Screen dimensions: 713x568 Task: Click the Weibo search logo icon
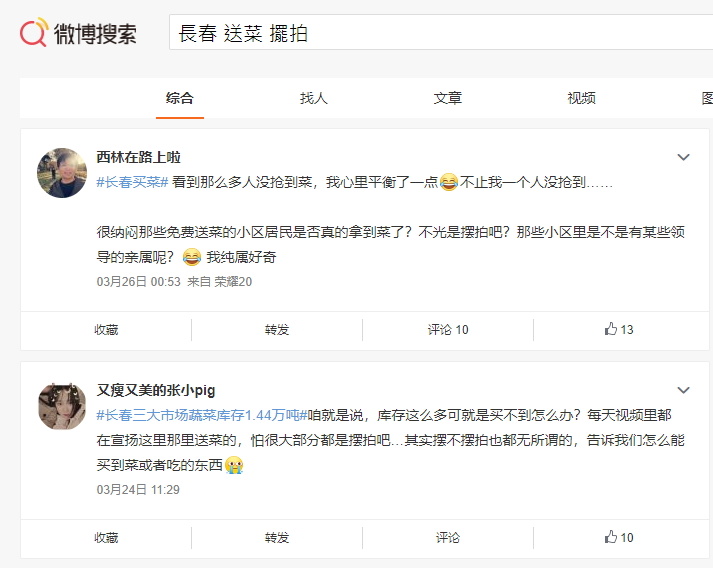[34, 32]
